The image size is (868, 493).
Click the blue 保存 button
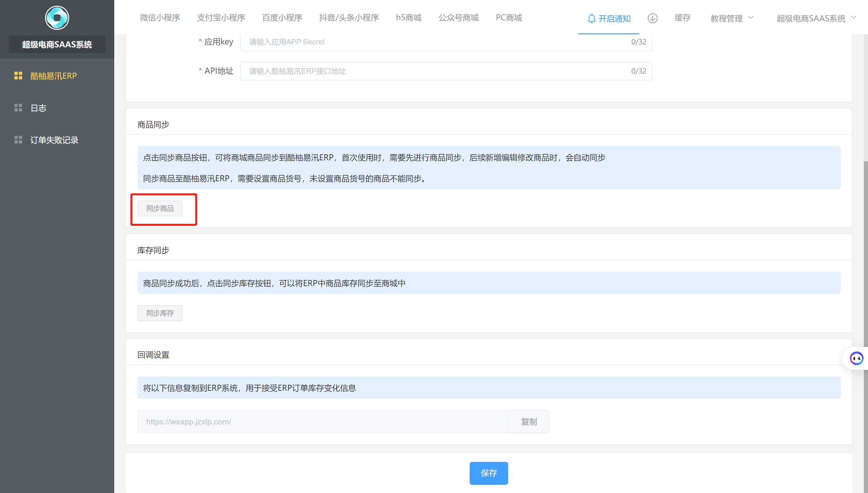pos(488,473)
